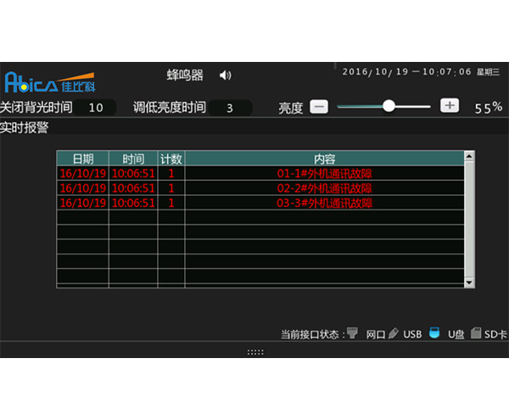
Task: Select alarm row 02-2#外机通讯故障
Action: click(x=260, y=188)
